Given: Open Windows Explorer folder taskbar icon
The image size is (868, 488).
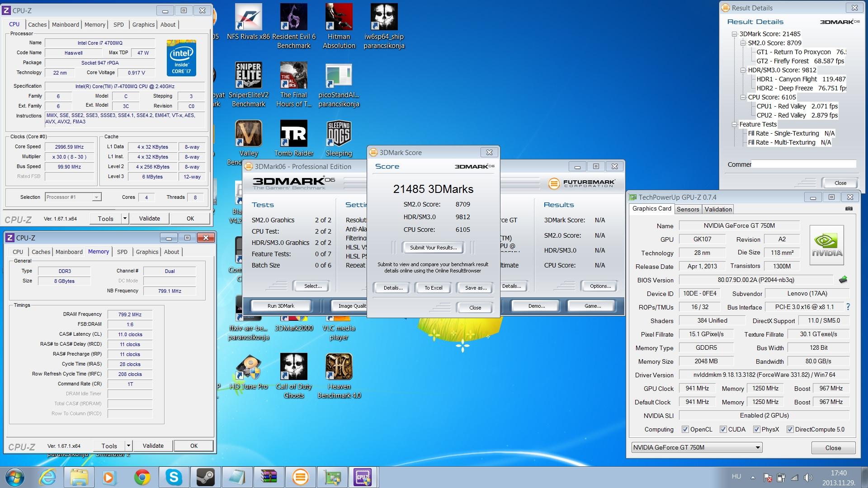Looking at the screenshot, I should [79, 477].
